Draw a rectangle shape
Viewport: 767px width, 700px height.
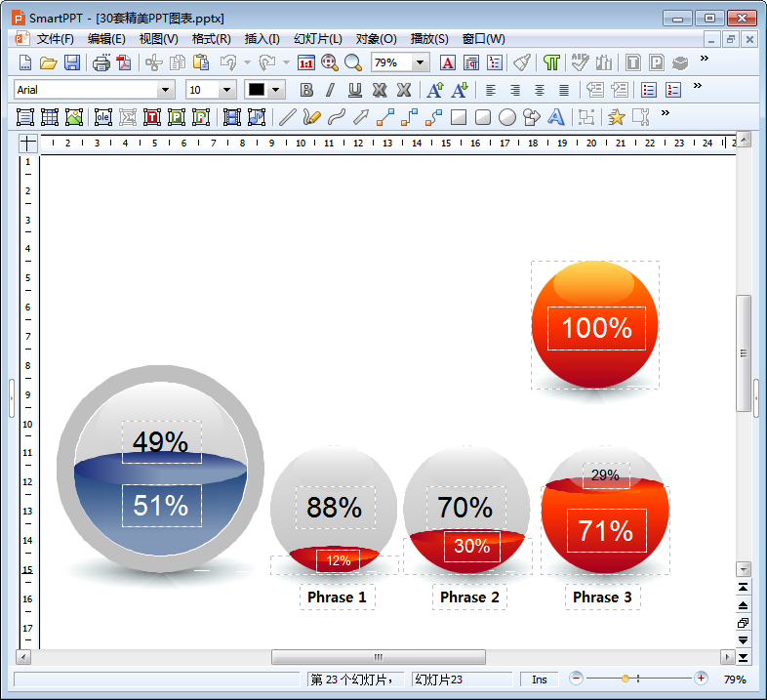459,117
